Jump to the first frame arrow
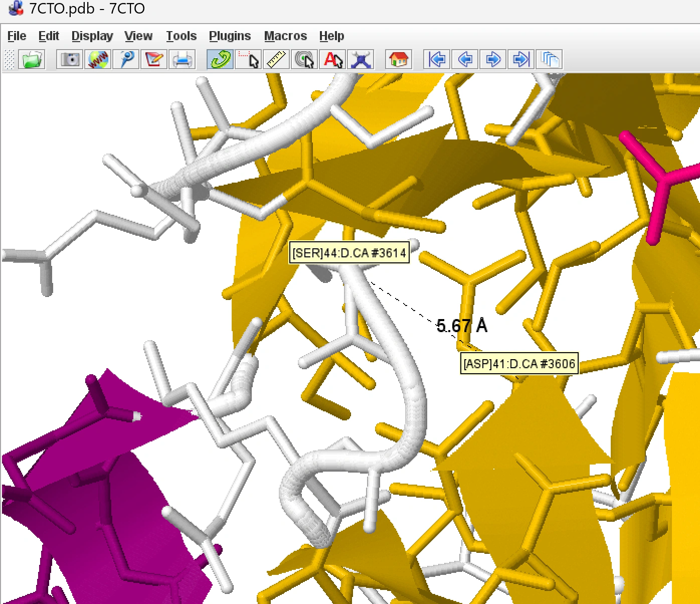Image resolution: width=700 pixels, height=604 pixels. [x=437, y=60]
